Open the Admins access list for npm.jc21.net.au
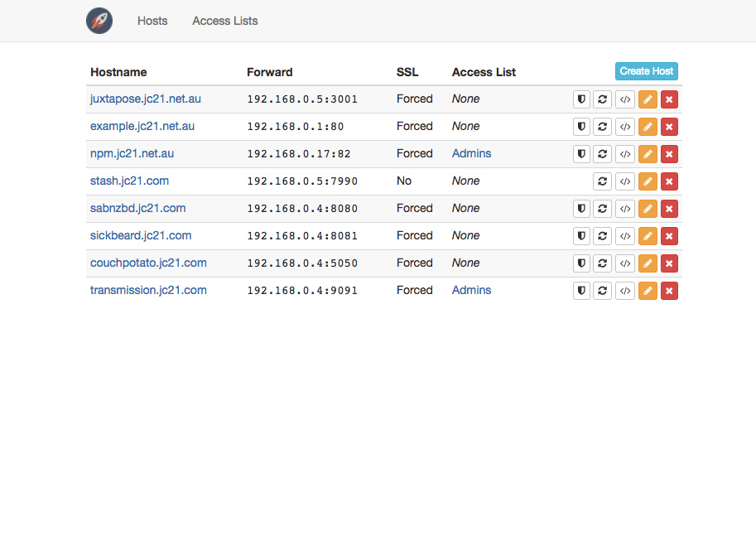This screenshot has width=756, height=560. (x=471, y=153)
